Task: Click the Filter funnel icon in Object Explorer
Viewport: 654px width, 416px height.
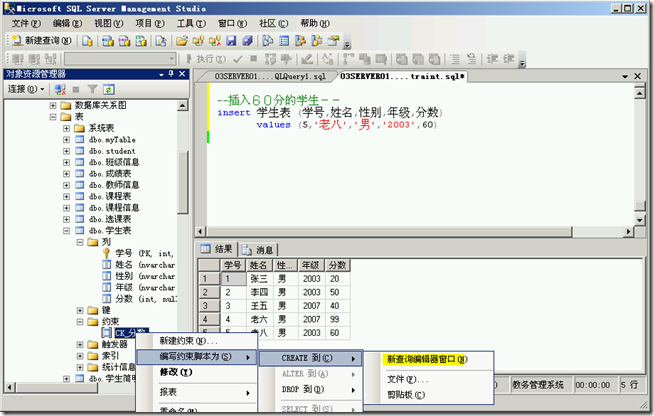Action: tap(92, 89)
